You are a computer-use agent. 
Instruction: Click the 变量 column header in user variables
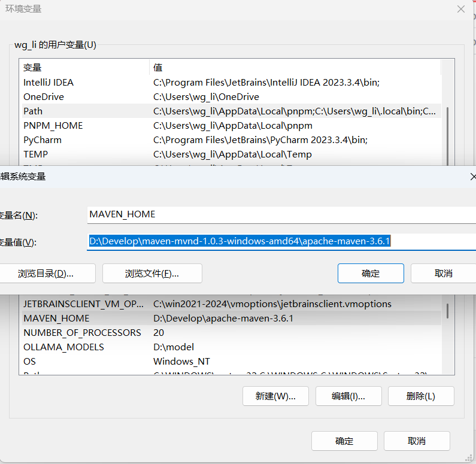click(x=84, y=68)
